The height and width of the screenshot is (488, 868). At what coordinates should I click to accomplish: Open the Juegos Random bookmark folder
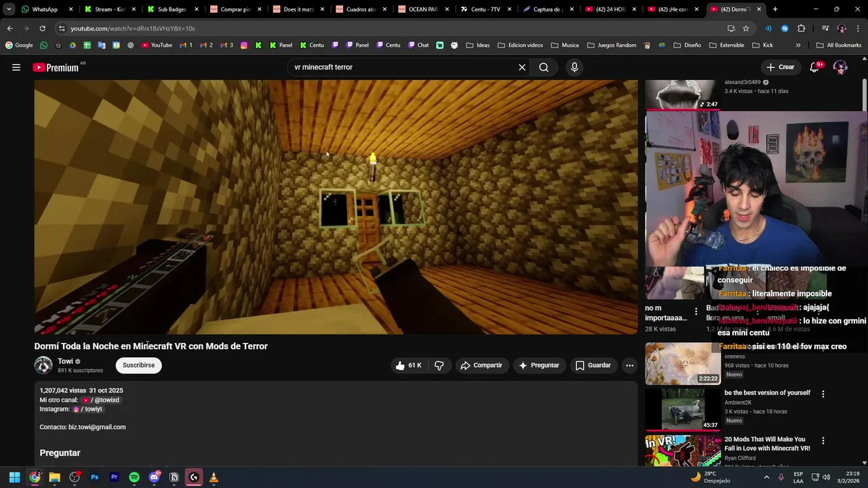611,45
